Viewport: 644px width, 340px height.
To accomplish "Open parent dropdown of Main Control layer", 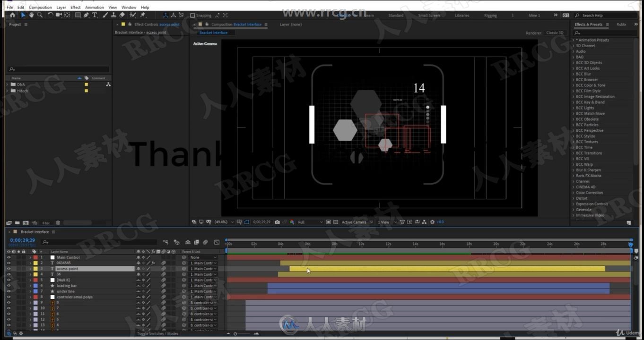I will 203,257.
